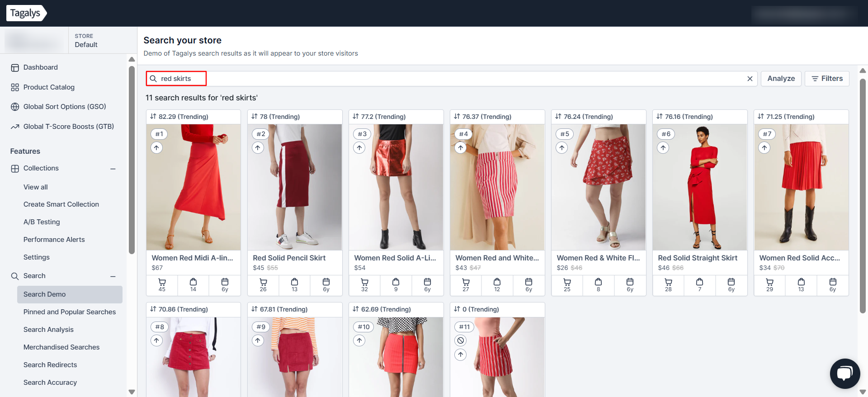The width and height of the screenshot is (868, 397).
Task: Click the up-arrow on product #11
Action: 460,354
